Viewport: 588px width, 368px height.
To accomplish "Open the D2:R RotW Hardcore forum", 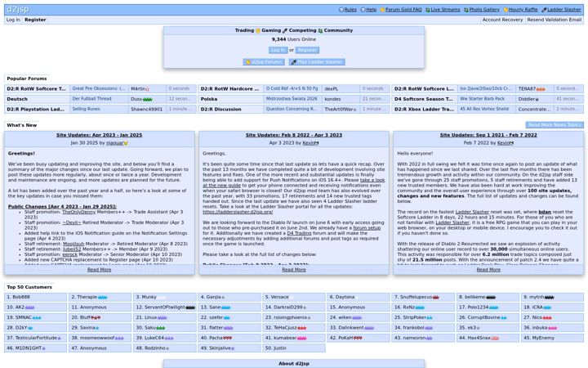I will pyautogui.click(x=229, y=89).
